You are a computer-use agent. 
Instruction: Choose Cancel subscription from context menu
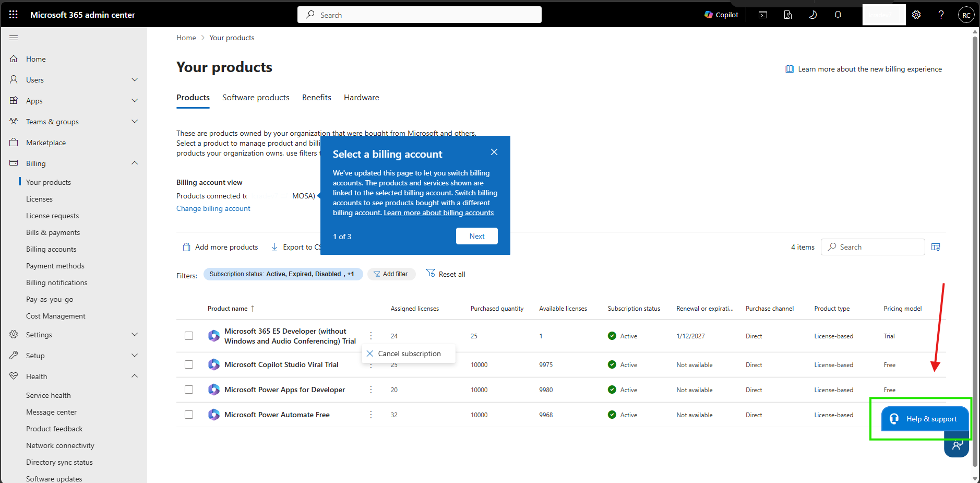tap(409, 354)
